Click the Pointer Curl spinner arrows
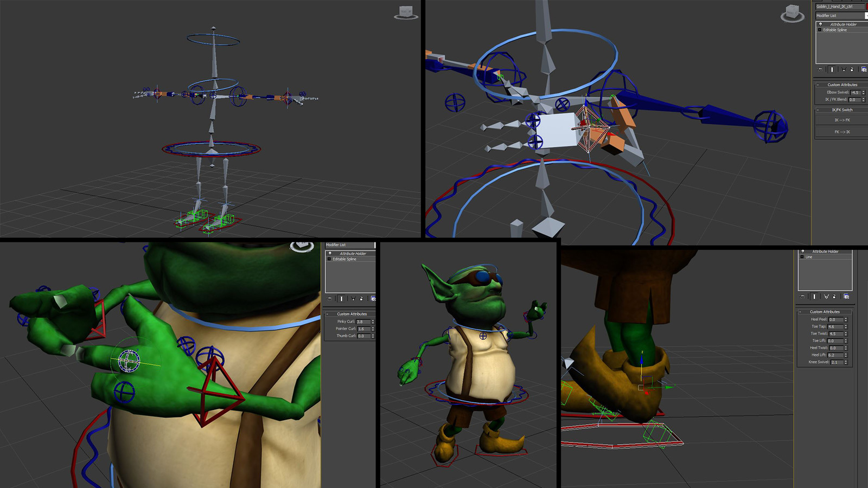The image size is (868, 488). pos(373,329)
